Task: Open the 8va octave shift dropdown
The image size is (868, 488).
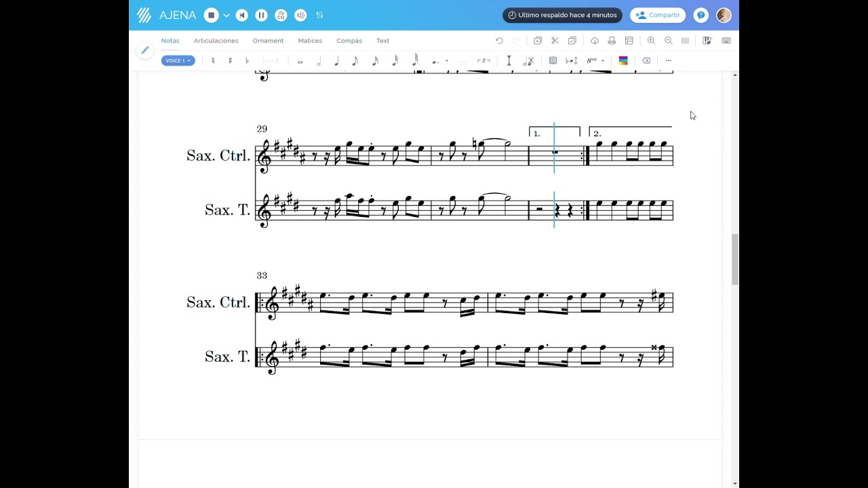Action: pos(595,60)
